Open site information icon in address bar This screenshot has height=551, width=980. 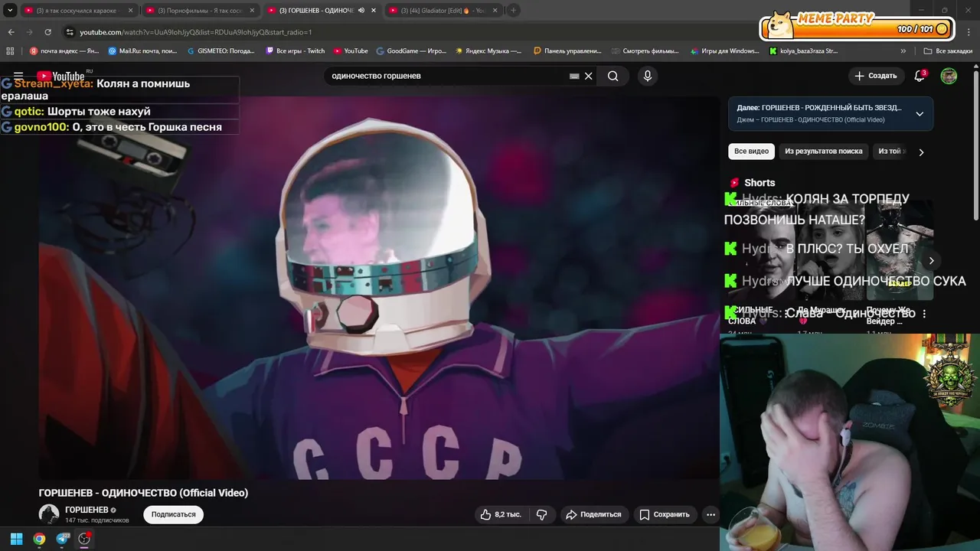(x=70, y=32)
